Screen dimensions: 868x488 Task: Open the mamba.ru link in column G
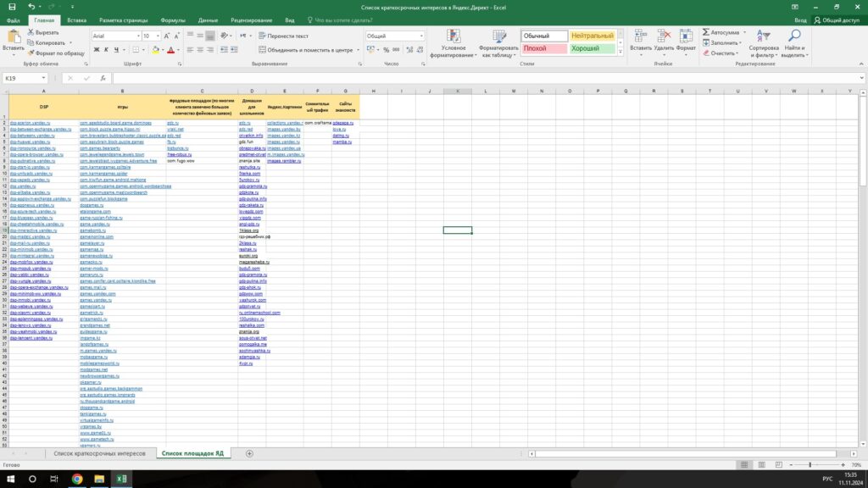point(342,142)
